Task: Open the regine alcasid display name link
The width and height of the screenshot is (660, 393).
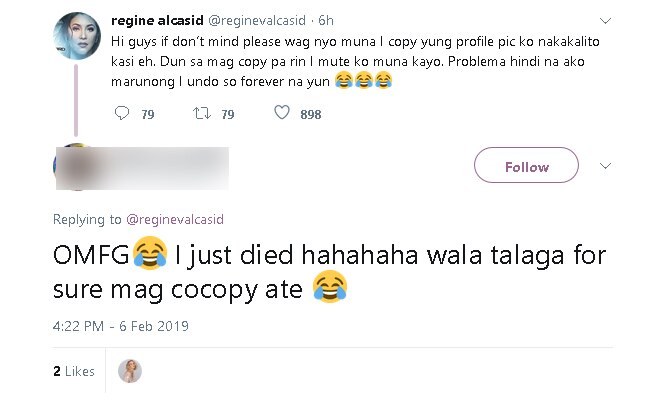Action: tap(157, 20)
